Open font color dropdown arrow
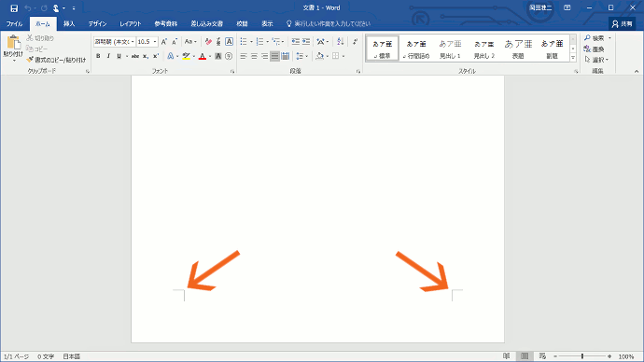This screenshot has height=362, width=644. pos(210,56)
